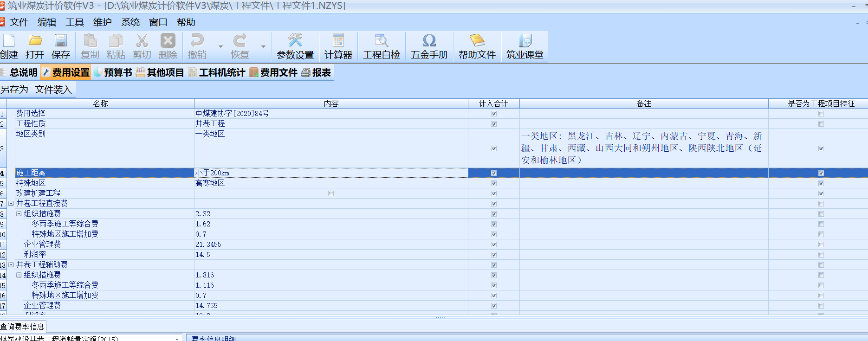Click the 参数设置 tools icon

tap(295, 41)
